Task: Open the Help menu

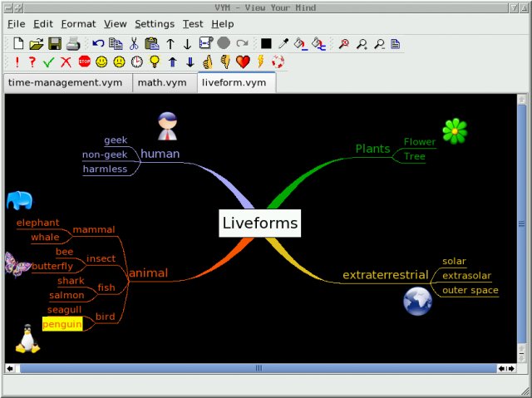Action: pyautogui.click(x=223, y=24)
